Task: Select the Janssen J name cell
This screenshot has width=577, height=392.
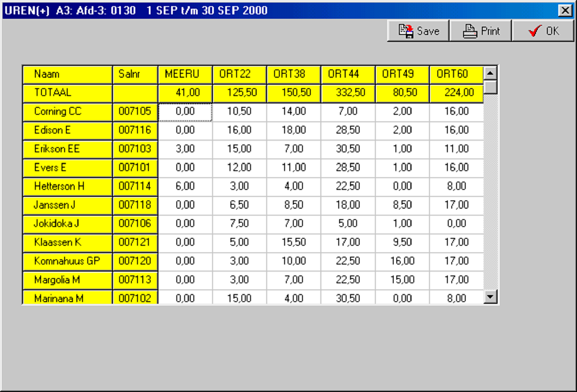Action: click(x=68, y=205)
